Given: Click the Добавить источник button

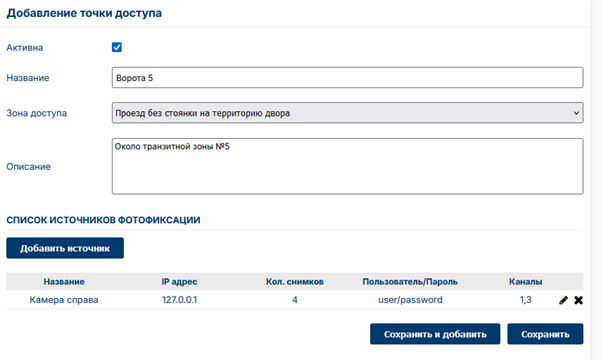Looking at the screenshot, I should pos(65,248).
